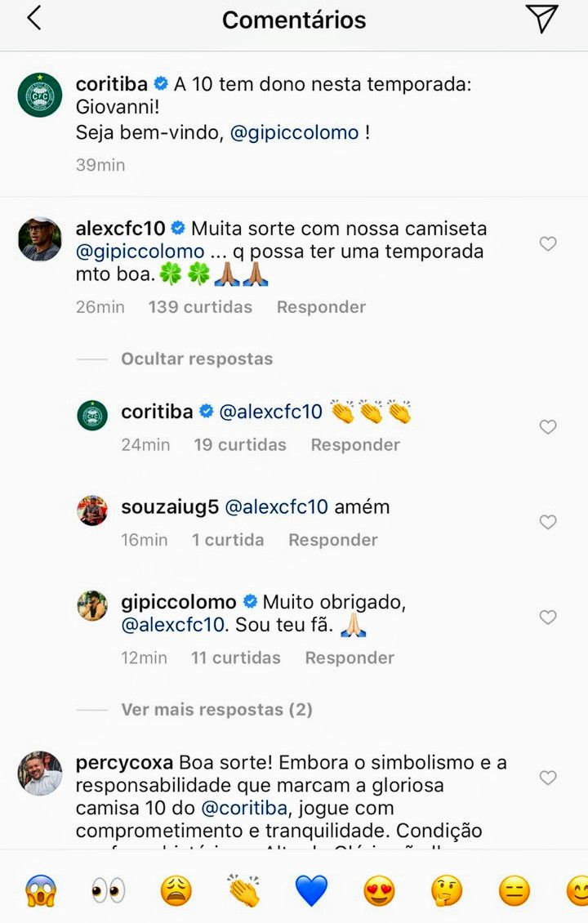Viewport: 588px width, 923px height.
Task: Insert the heart-eyes emoji
Action: pyautogui.click(x=379, y=890)
